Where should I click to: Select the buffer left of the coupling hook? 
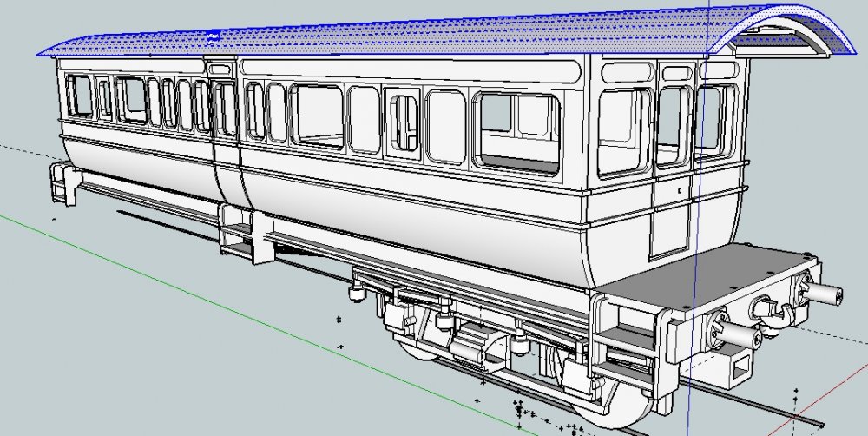tap(733, 330)
